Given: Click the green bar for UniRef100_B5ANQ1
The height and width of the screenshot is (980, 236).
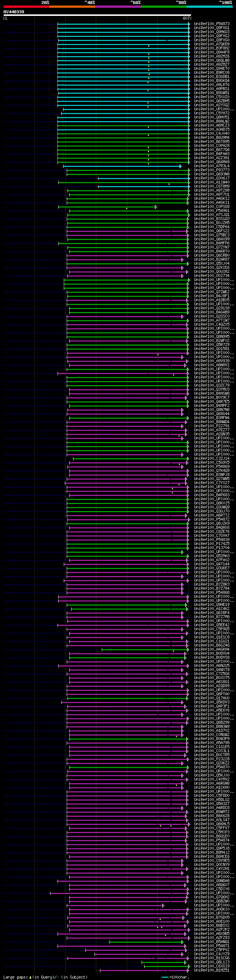Looking at the screenshot, I should click(147, 942).
